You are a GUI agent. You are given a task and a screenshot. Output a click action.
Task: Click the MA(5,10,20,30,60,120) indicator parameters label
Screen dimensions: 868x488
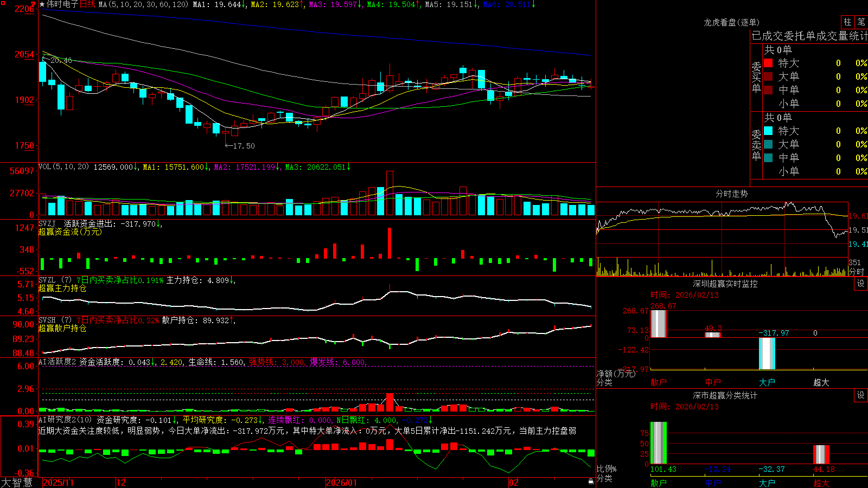(x=144, y=4)
